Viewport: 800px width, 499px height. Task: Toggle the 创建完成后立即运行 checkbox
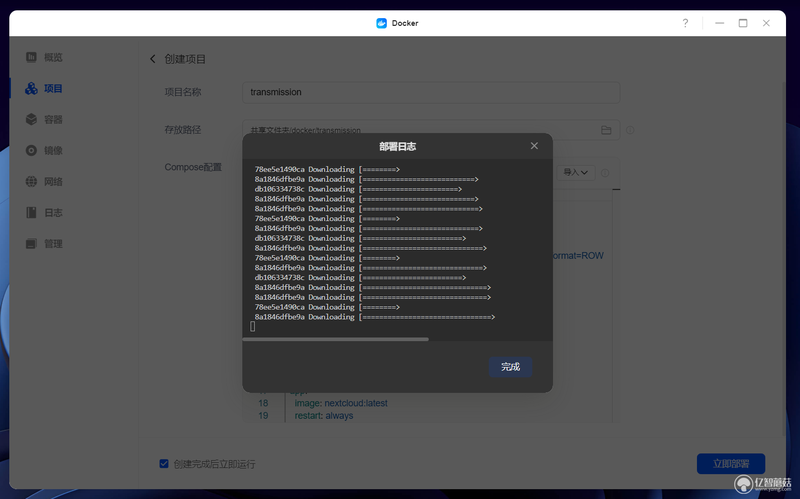(x=164, y=464)
